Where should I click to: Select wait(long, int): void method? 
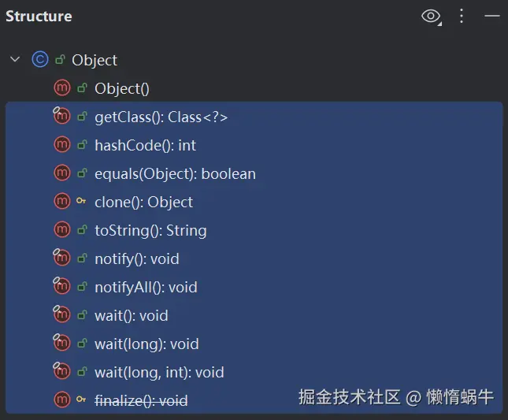[159, 372]
